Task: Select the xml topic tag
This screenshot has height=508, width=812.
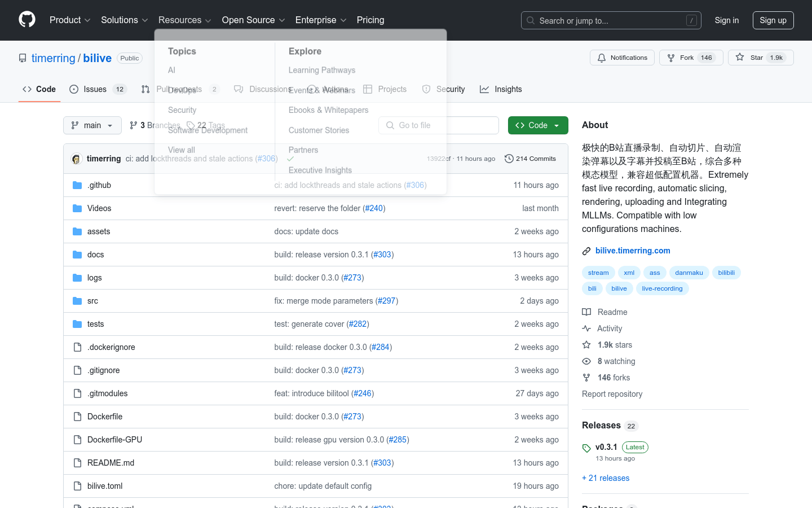Action: pos(629,273)
